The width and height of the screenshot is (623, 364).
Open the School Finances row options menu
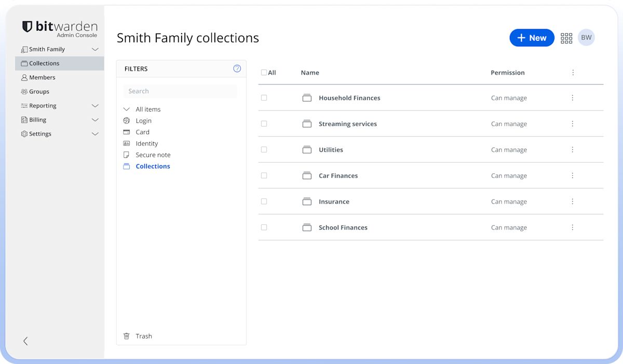click(573, 227)
